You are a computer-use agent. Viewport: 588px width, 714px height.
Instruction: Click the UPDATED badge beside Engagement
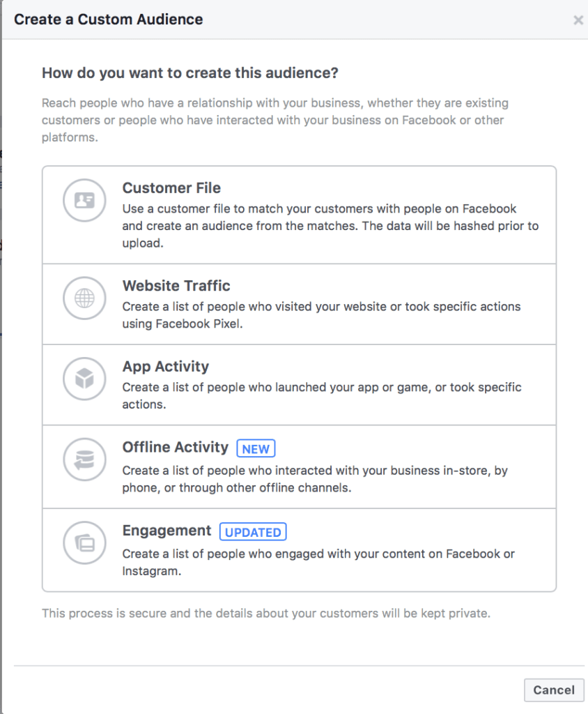[x=253, y=532]
